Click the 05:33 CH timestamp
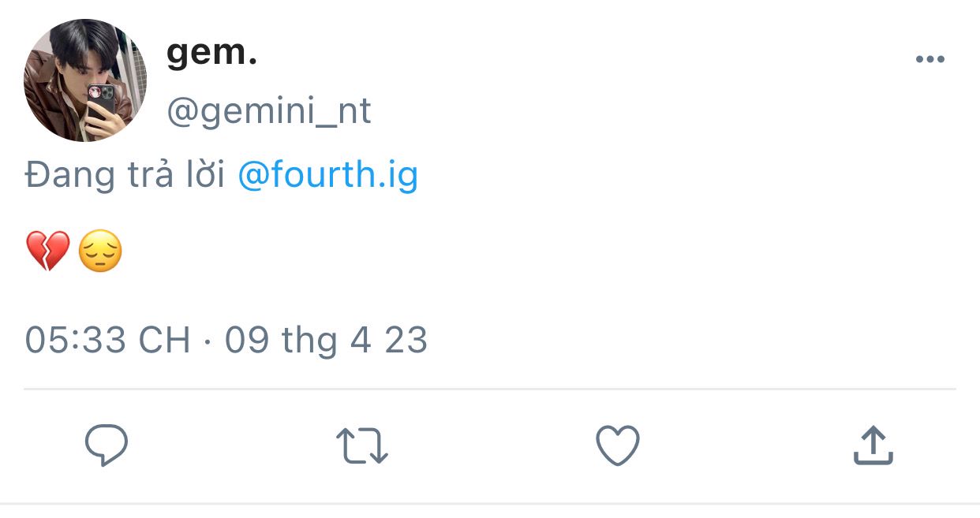Screen dimensions: 980x518 108,340
